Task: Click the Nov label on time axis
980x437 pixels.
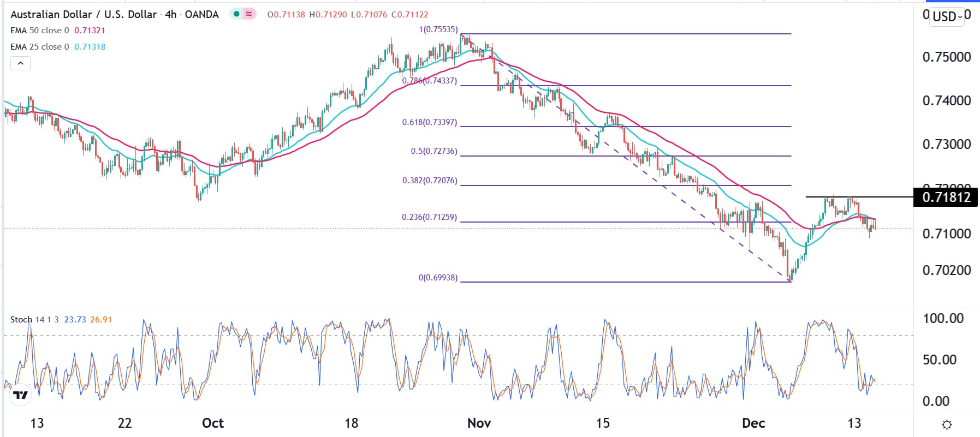Action: pyautogui.click(x=479, y=423)
